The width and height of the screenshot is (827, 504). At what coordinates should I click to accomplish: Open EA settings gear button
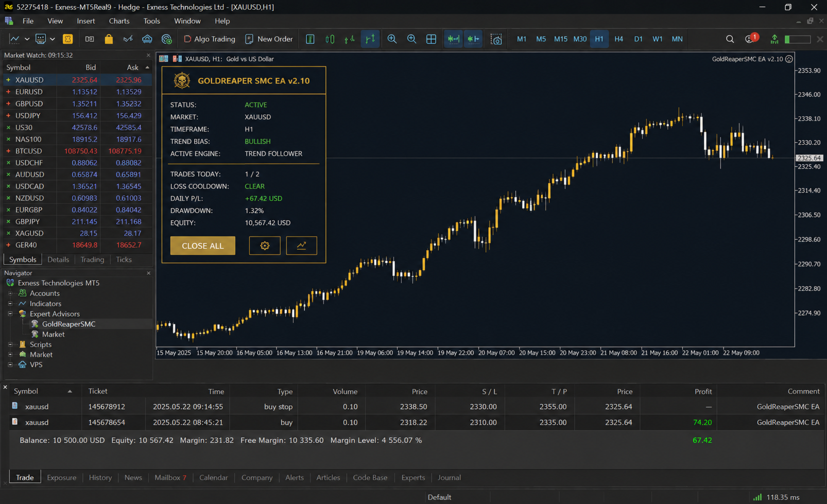coord(265,246)
